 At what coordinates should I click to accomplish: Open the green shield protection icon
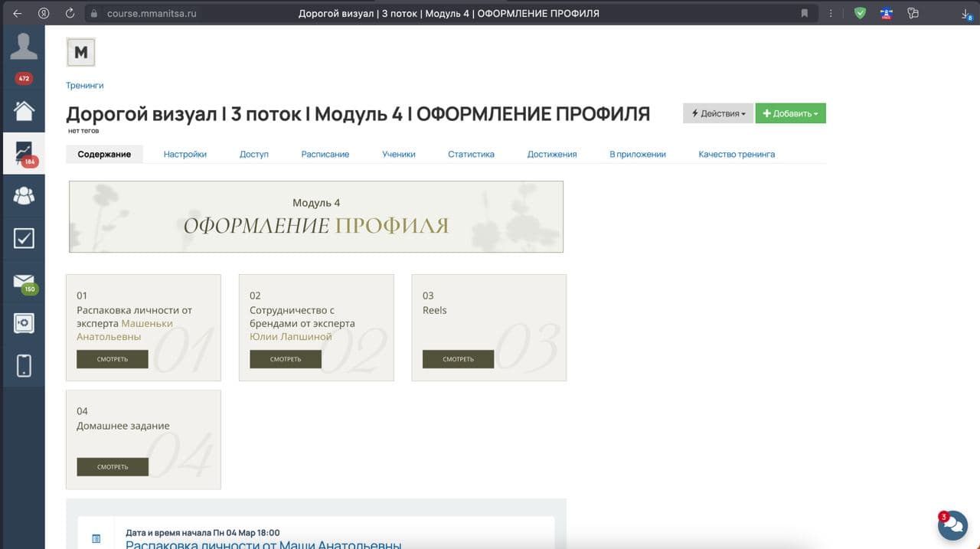(x=860, y=13)
